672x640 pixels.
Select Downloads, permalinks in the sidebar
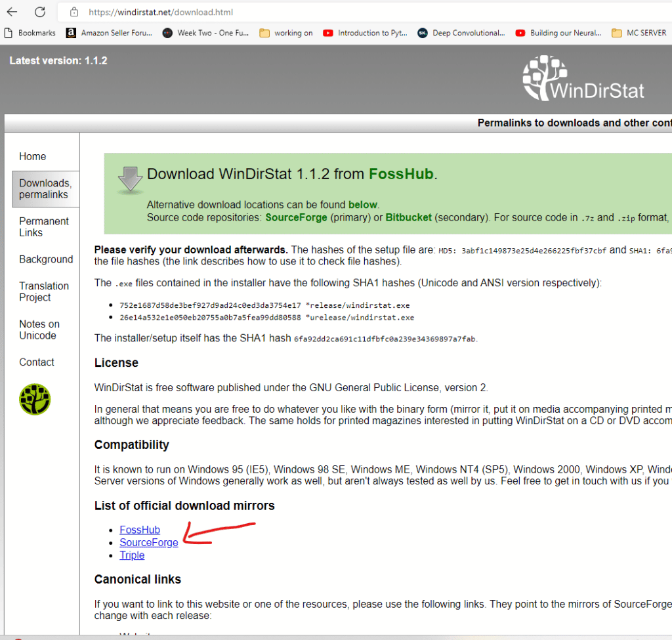tap(45, 189)
